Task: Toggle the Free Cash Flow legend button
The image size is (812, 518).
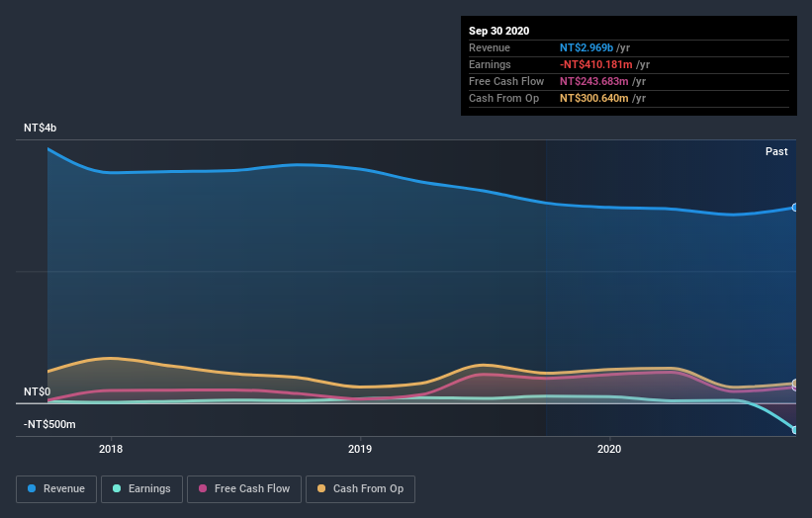Action: tap(244, 489)
